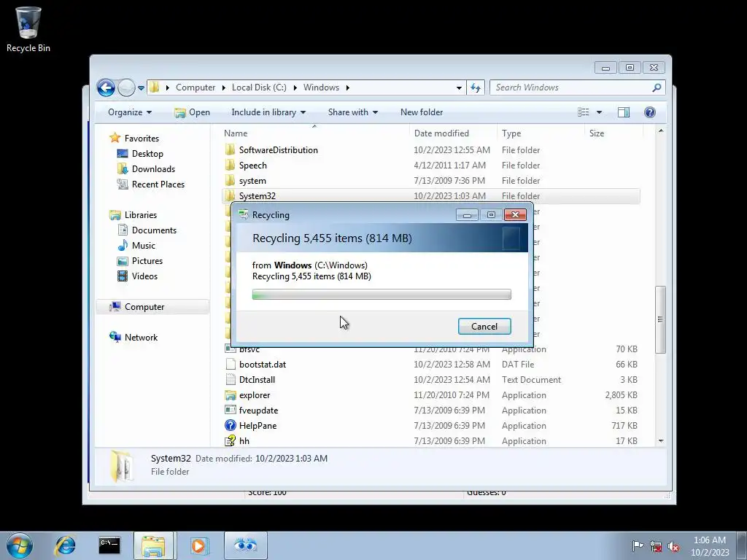
Task: Open Pictures library
Action: coord(147,261)
